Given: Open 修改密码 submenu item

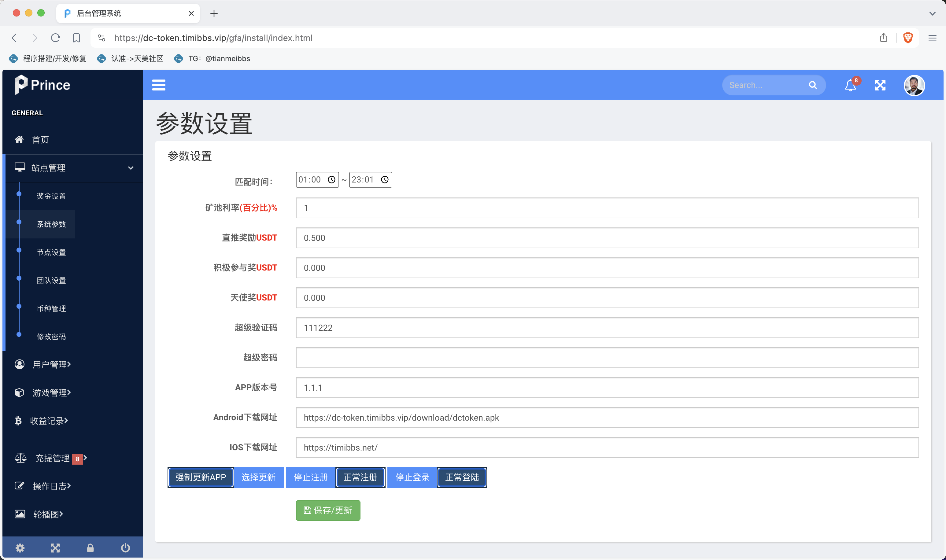Looking at the screenshot, I should (x=51, y=336).
